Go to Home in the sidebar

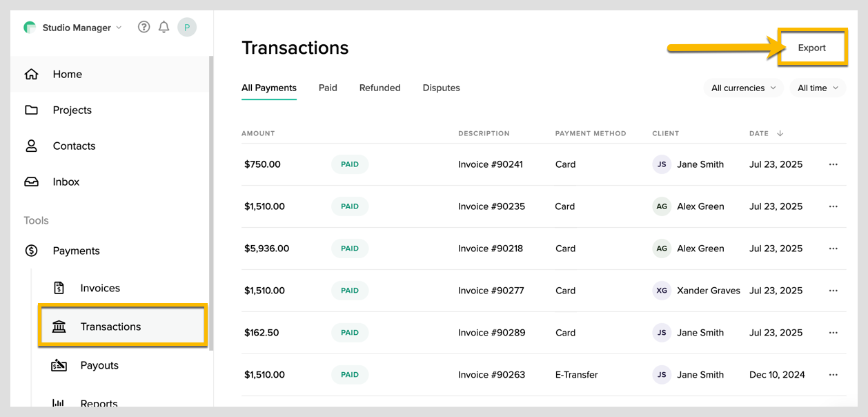(x=67, y=75)
